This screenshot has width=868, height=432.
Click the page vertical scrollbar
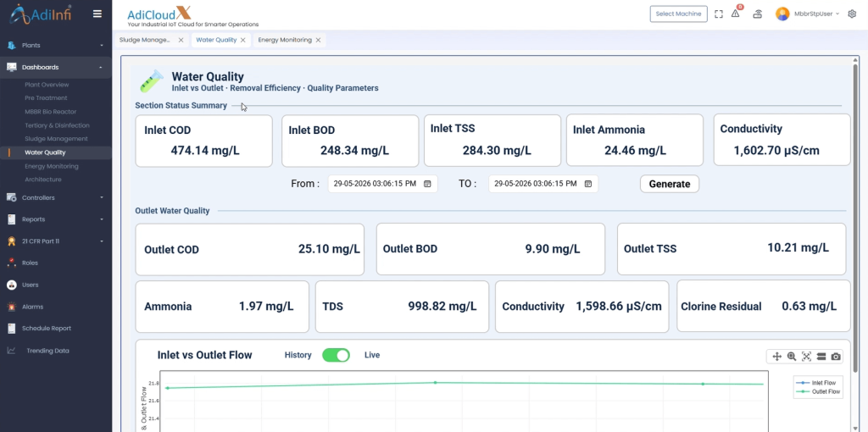[x=856, y=216]
